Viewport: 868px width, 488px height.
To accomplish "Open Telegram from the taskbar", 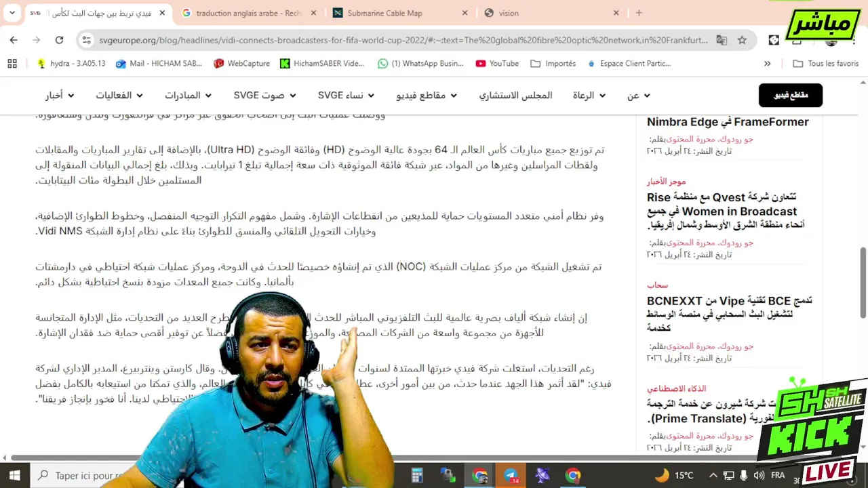I will tap(511, 475).
